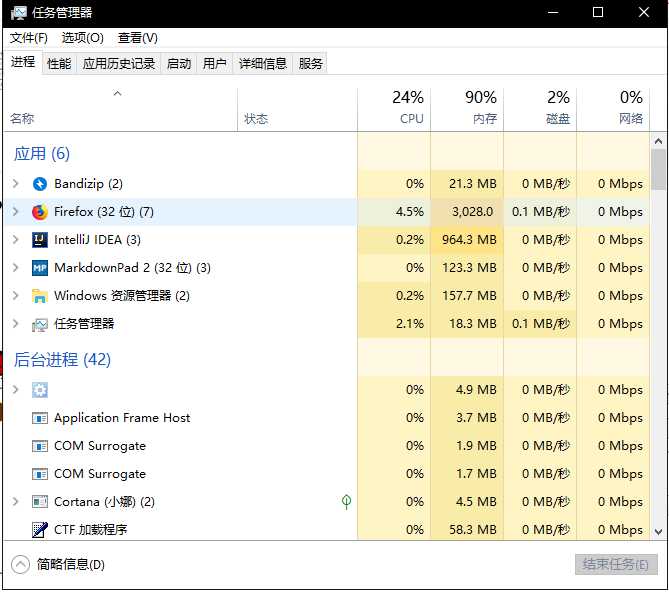Switch to the 服务 tab
The width and height of the screenshot is (669, 592).
[x=310, y=64]
